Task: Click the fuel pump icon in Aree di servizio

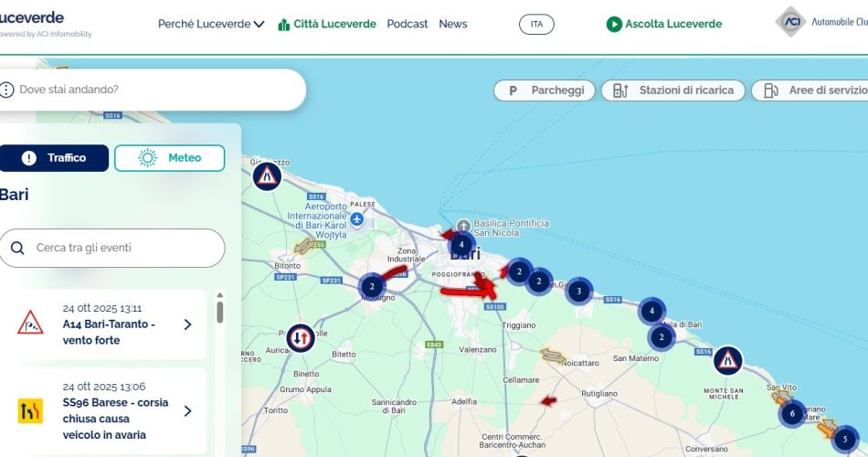Action: pyautogui.click(x=770, y=90)
